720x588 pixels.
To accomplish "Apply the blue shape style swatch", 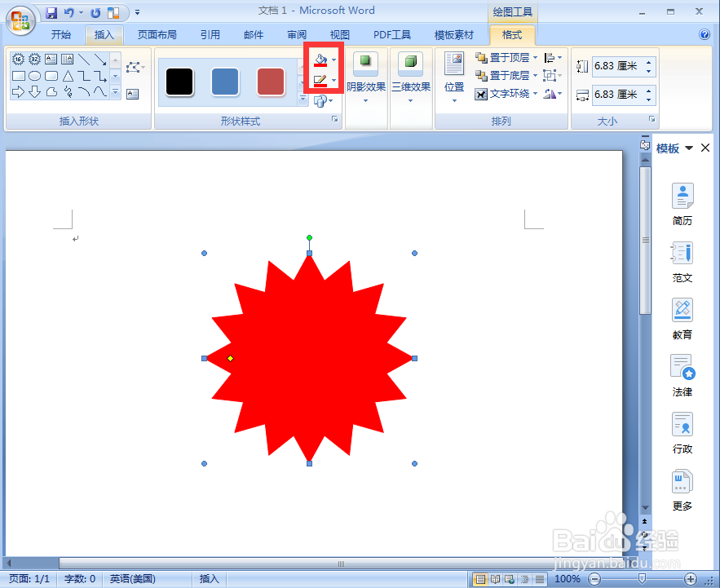I will pos(225,82).
